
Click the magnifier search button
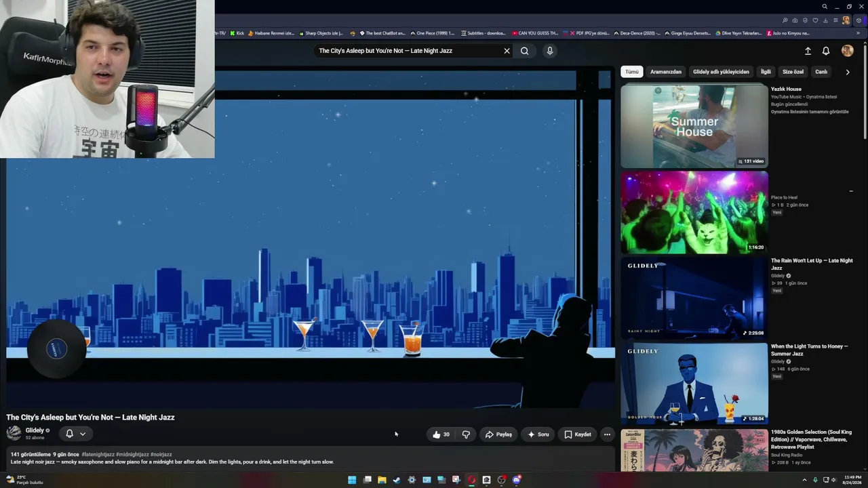point(524,51)
